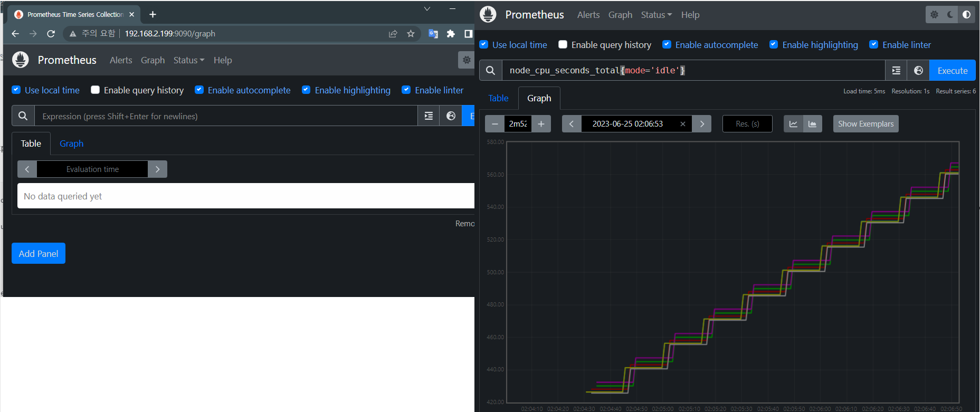This screenshot has width=980, height=412.
Task: Click the Show Exemplars button
Action: tap(865, 124)
